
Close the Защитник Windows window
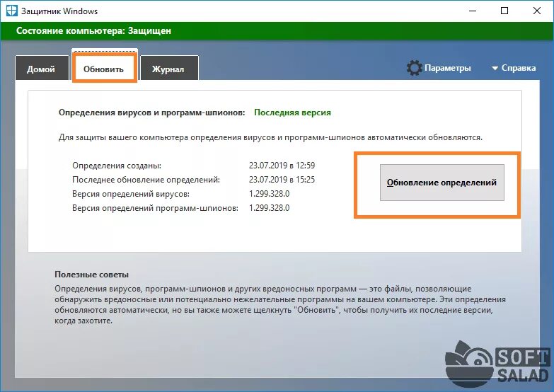tap(537, 11)
